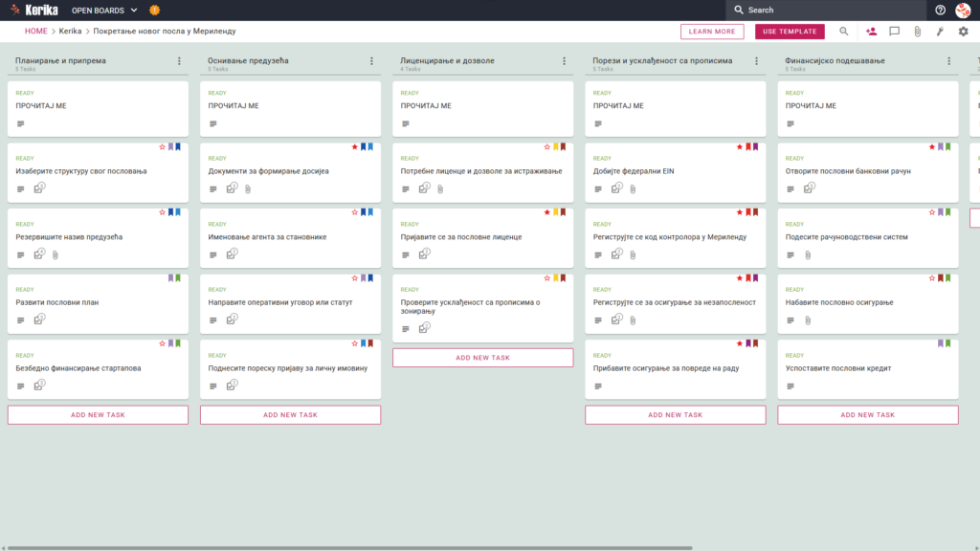The image size is (980, 551).
Task: Click yellow tag on Потребне лиценце и дозволе card
Action: [x=556, y=146]
